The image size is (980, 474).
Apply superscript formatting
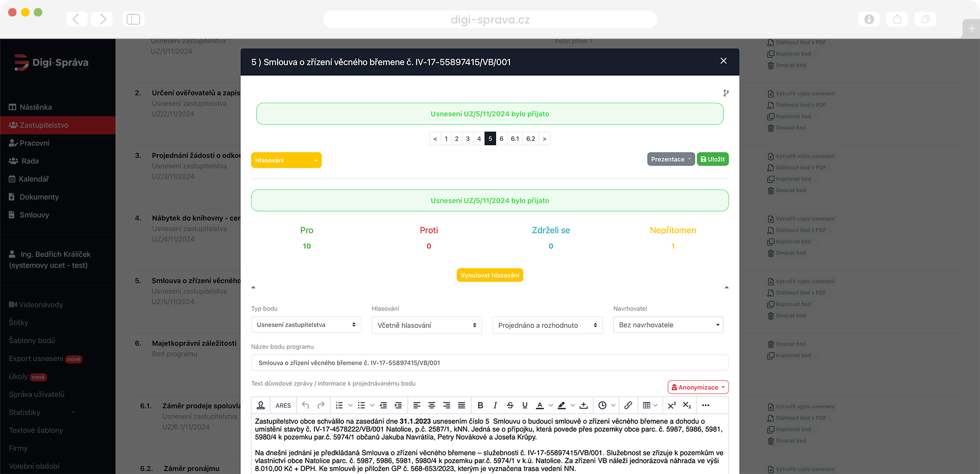click(672, 406)
